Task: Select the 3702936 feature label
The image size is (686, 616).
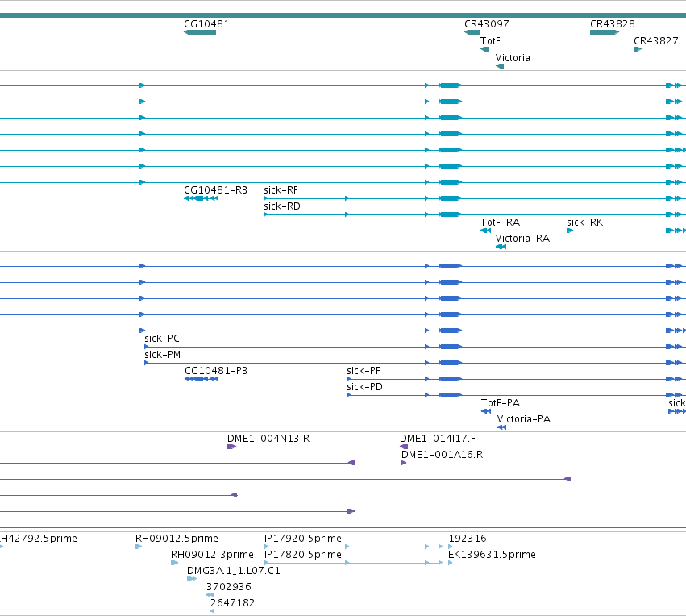Action: tap(229, 587)
